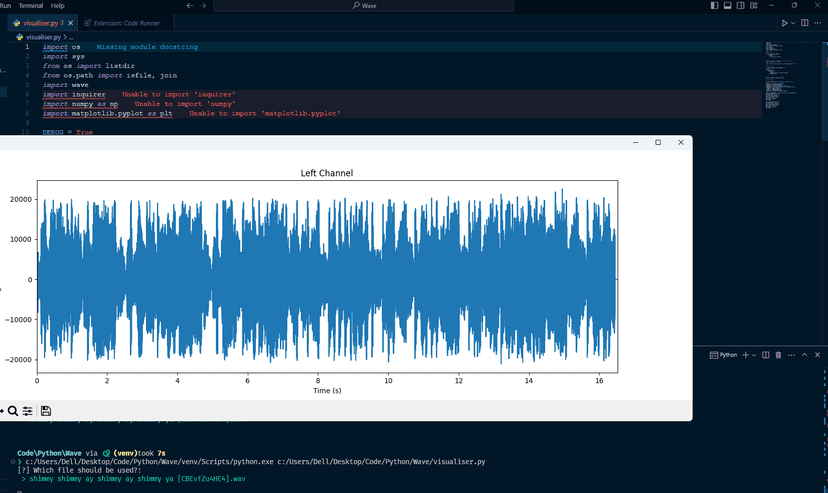Run the Python file with the play icon
The height and width of the screenshot is (493, 828).
coord(785,23)
